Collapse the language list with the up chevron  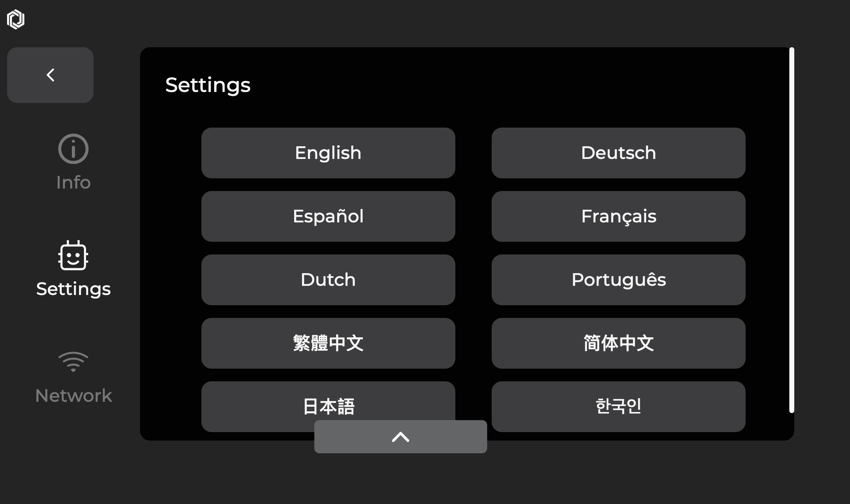point(400,437)
